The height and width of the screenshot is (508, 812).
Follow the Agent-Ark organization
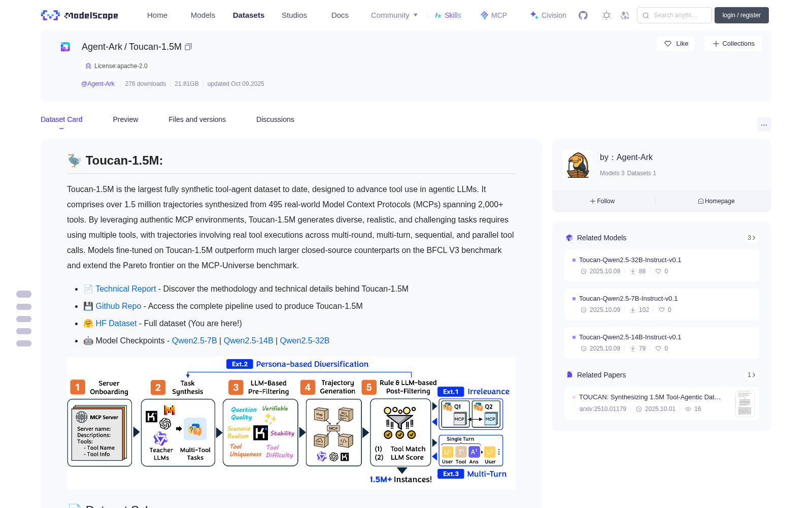point(602,201)
